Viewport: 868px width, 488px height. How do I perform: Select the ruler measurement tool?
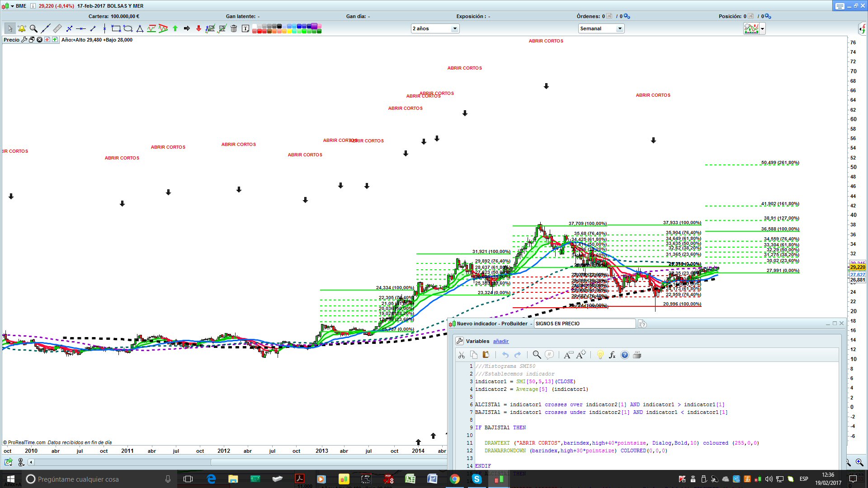[x=57, y=28]
